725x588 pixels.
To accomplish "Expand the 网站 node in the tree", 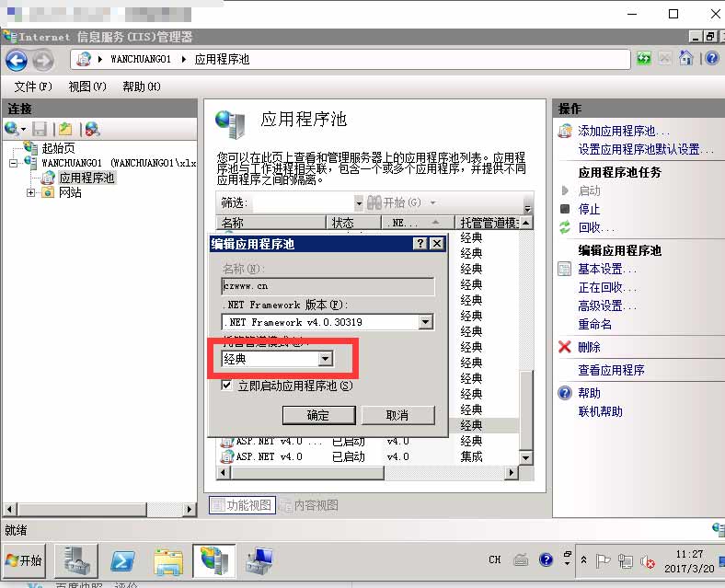I will 30,192.
